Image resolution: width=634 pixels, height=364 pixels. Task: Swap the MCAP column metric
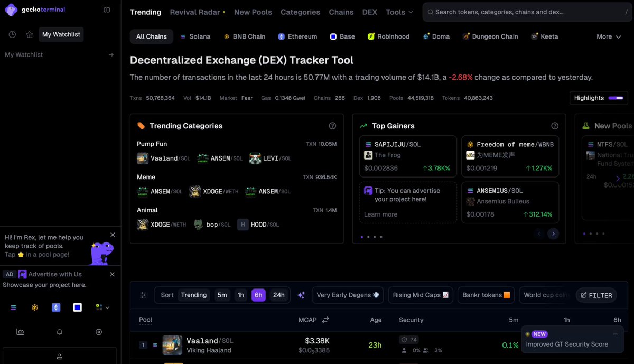point(325,320)
